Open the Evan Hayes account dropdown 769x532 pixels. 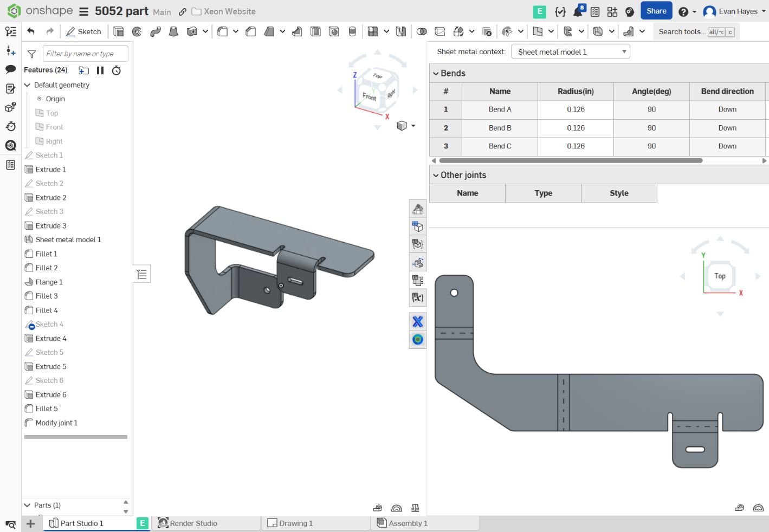tap(735, 11)
